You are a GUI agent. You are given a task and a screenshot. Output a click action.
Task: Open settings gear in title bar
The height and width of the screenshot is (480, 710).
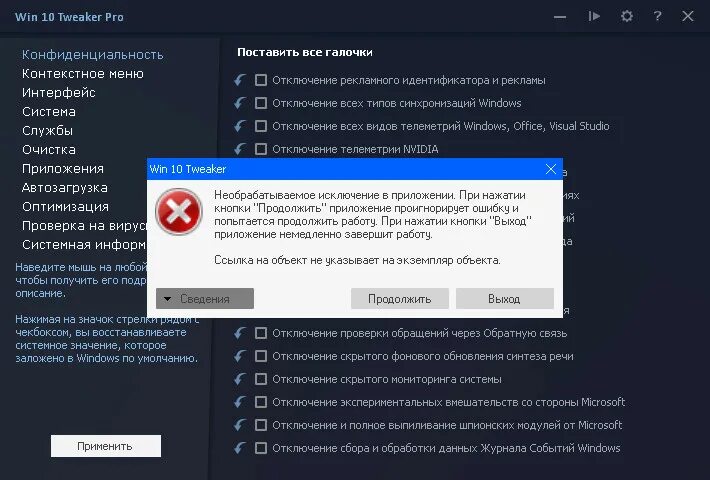pos(627,17)
